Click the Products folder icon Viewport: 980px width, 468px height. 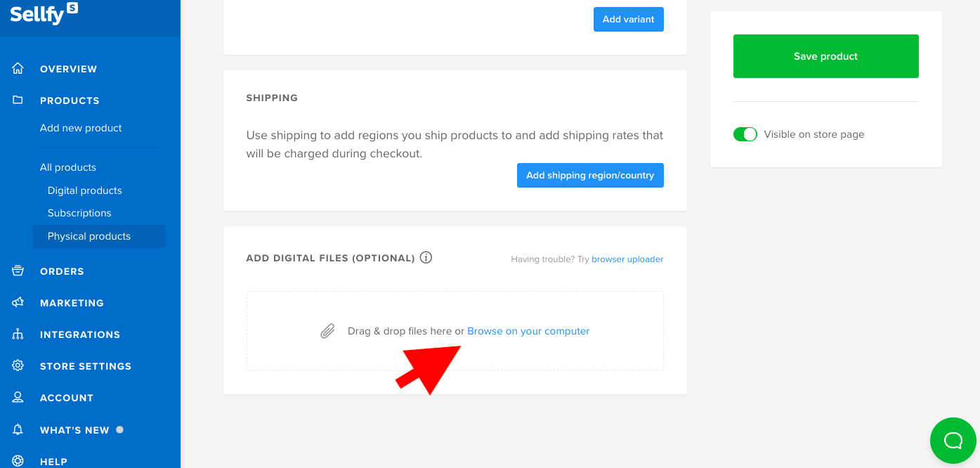17,100
